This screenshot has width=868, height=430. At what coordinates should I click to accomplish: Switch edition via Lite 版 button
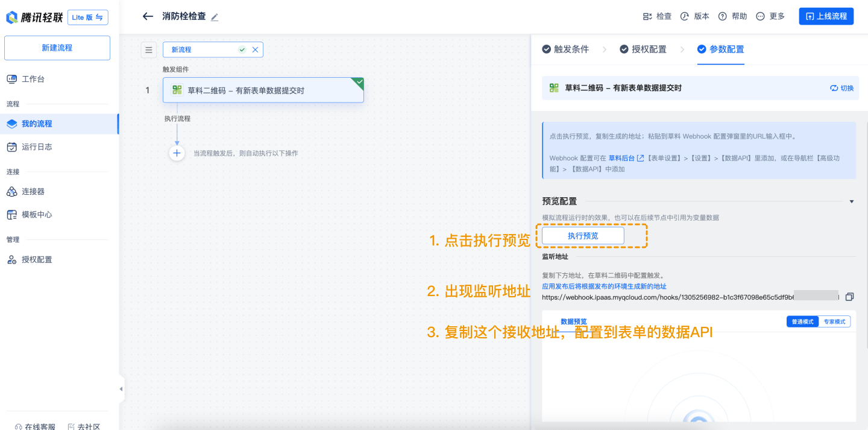coord(87,17)
